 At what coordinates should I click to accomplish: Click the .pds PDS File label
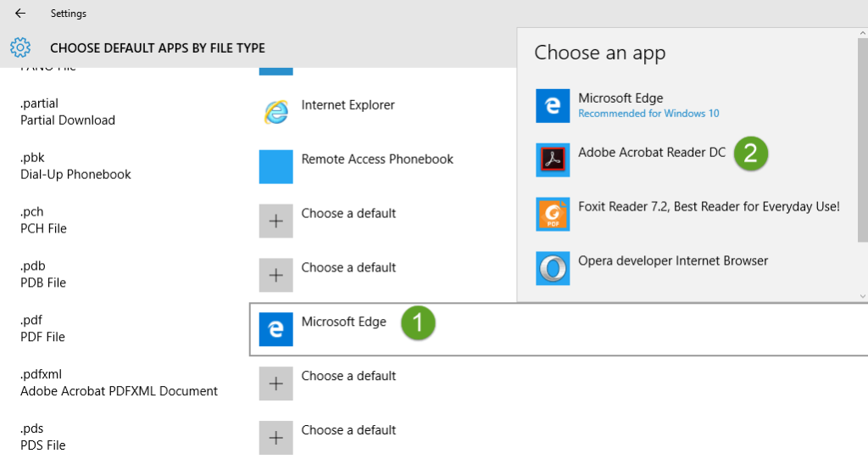pos(42,437)
